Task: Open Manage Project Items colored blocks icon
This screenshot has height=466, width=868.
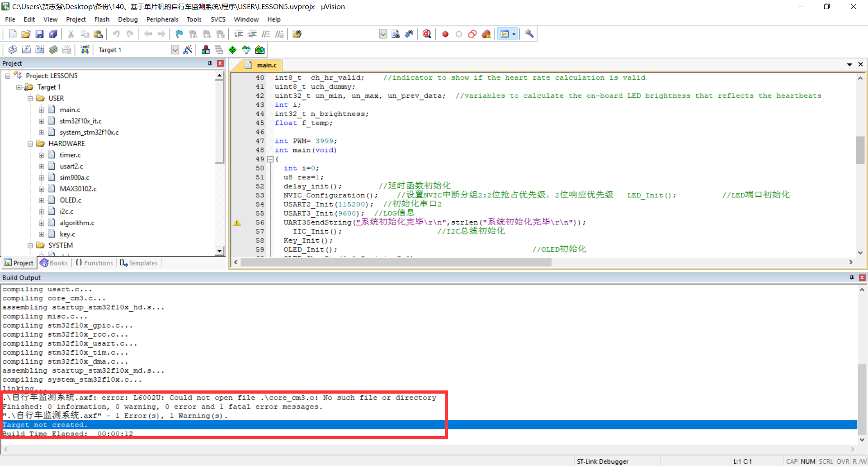Action: [206, 50]
